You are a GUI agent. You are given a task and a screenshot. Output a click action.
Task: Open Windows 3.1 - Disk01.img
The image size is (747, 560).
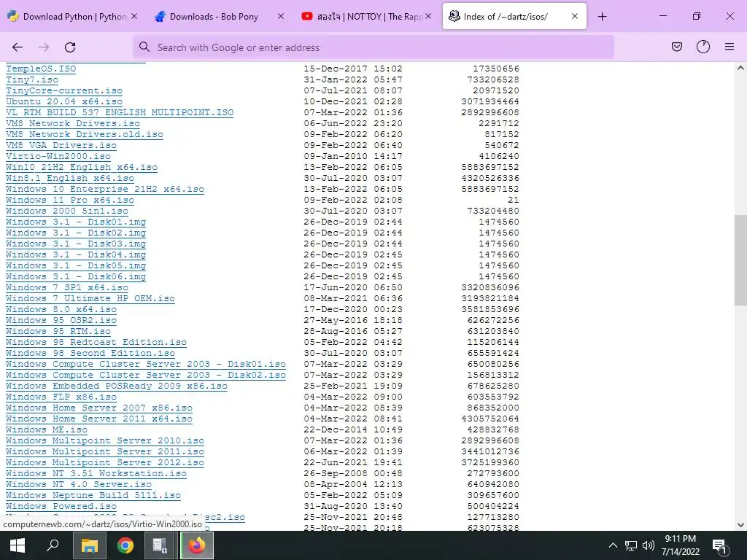coord(76,222)
